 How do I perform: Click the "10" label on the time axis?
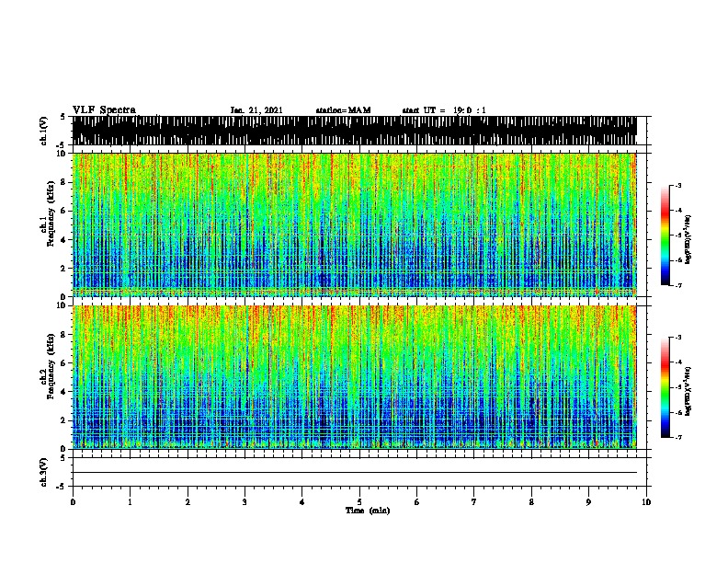(646, 502)
